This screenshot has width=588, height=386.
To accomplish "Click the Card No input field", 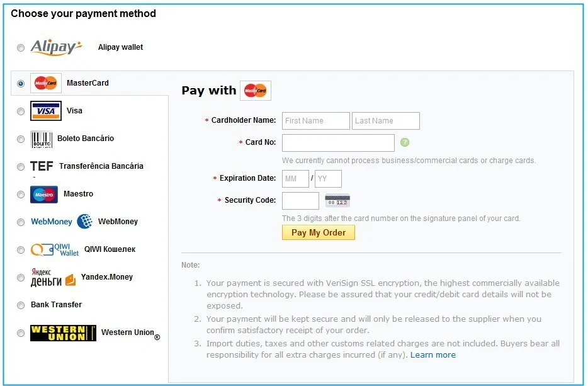I will (337, 143).
